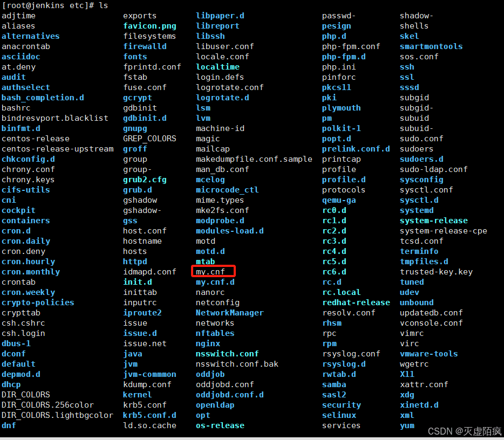
Task: Click the my.cnf file name
Action: click(x=210, y=272)
